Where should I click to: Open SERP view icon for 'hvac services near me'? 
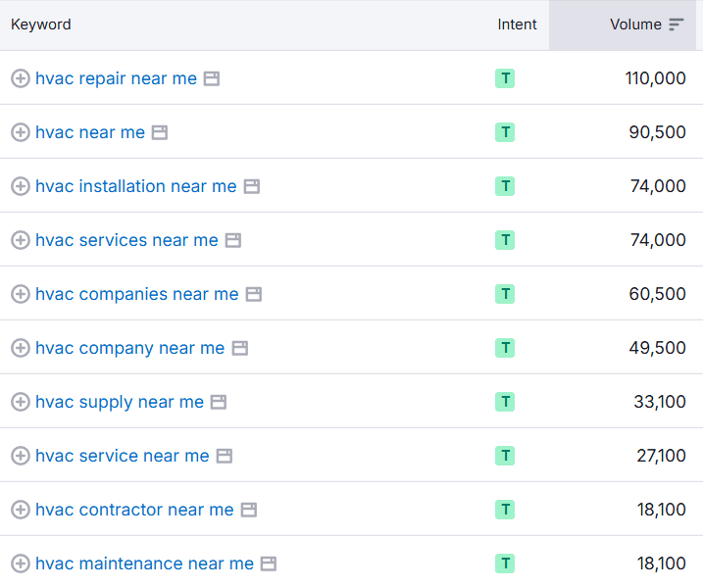click(233, 240)
